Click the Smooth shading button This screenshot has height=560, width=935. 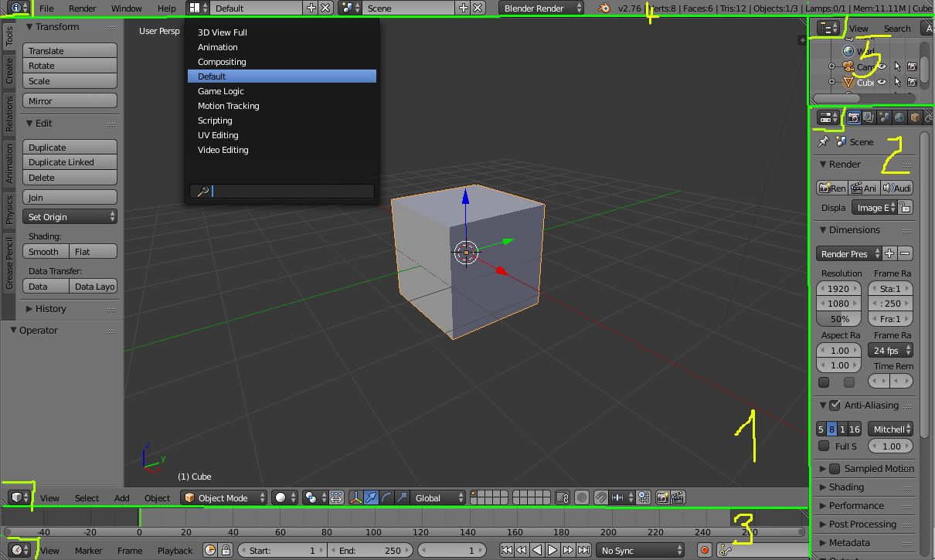tap(46, 252)
